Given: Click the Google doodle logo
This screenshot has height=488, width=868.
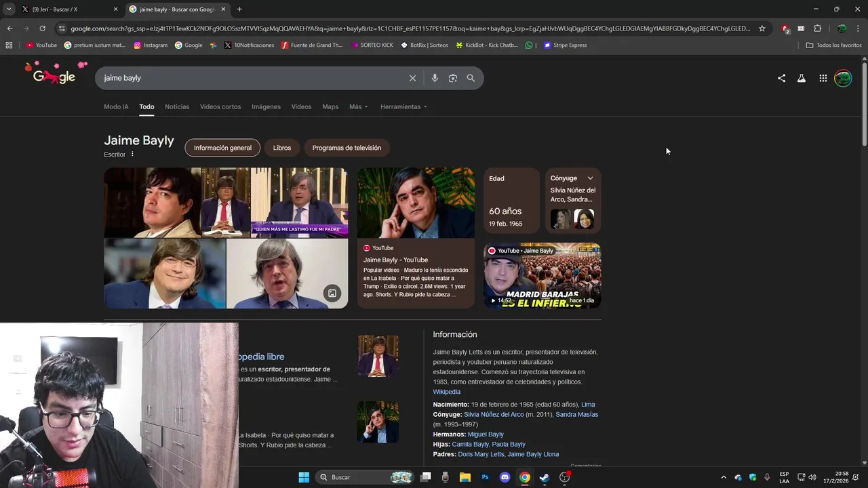Looking at the screenshot, I should [56, 73].
